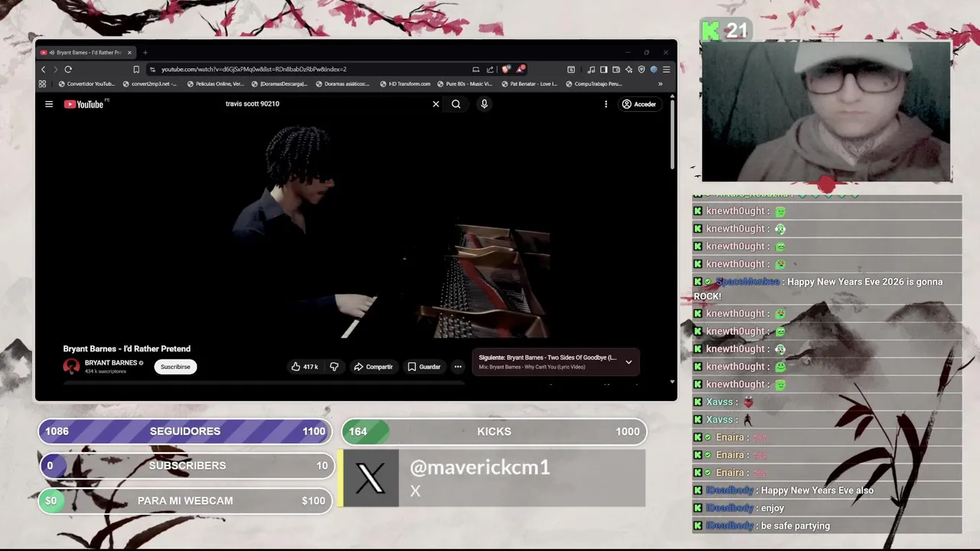
Task: Click the share icon in the address bar
Action: 490,69
